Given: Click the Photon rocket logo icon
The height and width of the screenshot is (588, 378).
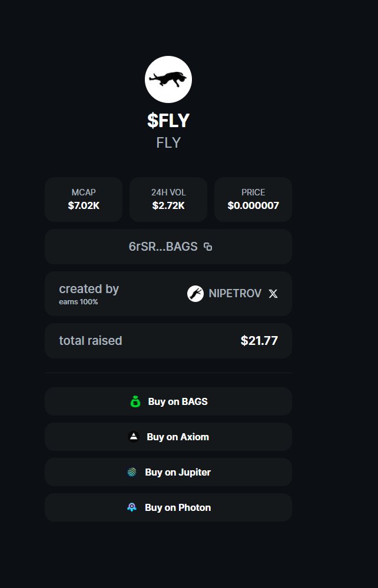Looking at the screenshot, I should pos(132,507).
